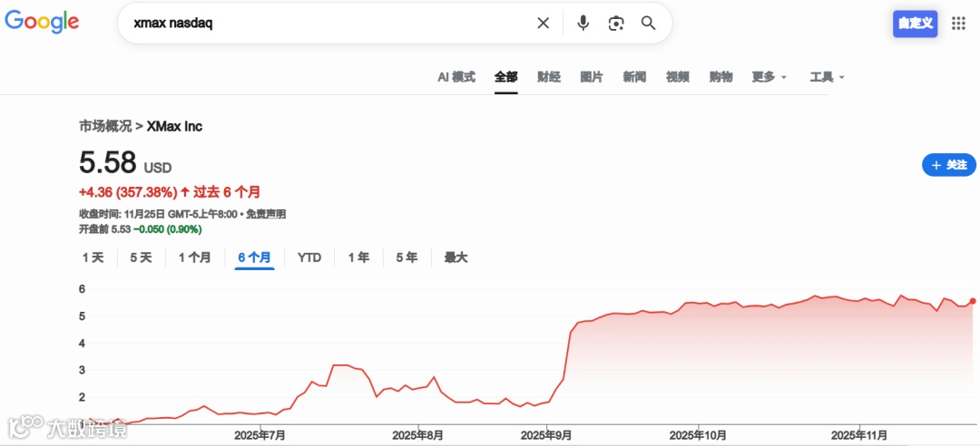Open the Google apps grid icon

[x=958, y=24]
